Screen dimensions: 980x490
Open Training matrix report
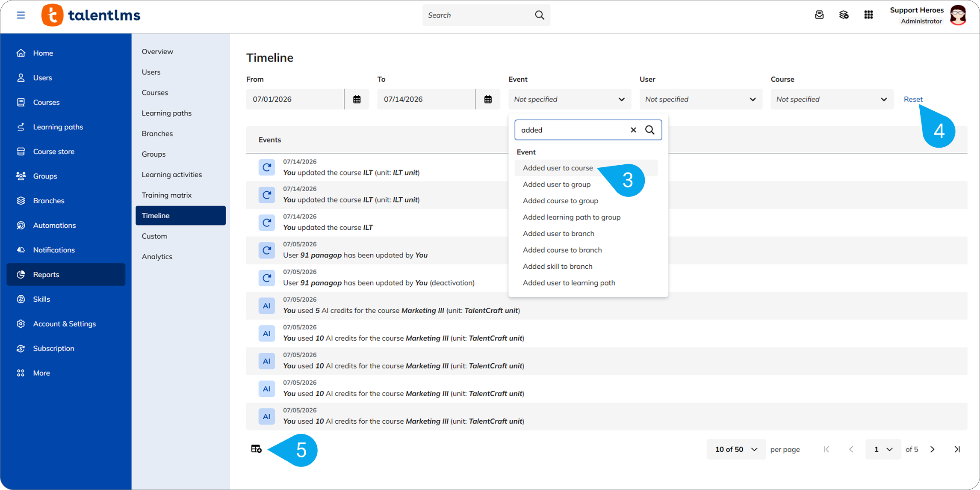167,195
